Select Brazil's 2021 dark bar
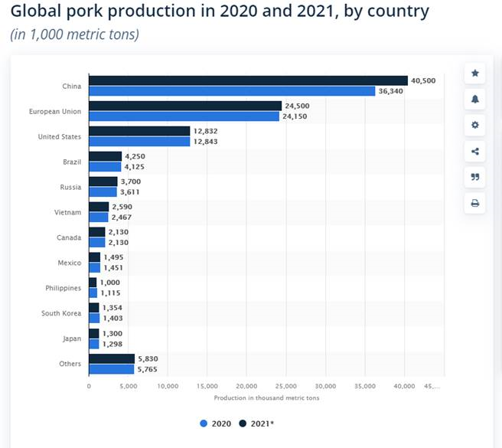 tap(105, 156)
